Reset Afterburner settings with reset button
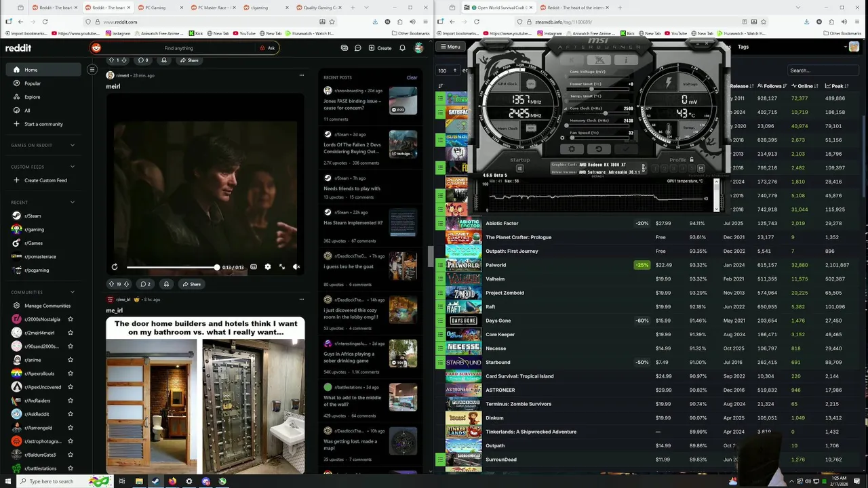Image resolution: width=868 pixels, height=488 pixels. pyautogui.click(x=598, y=149)
